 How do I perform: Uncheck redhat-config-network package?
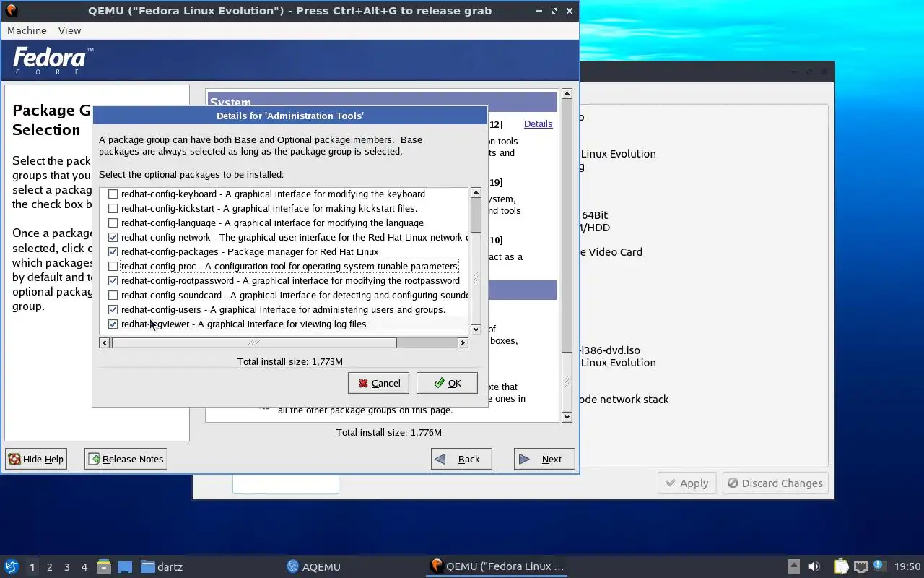113,237
